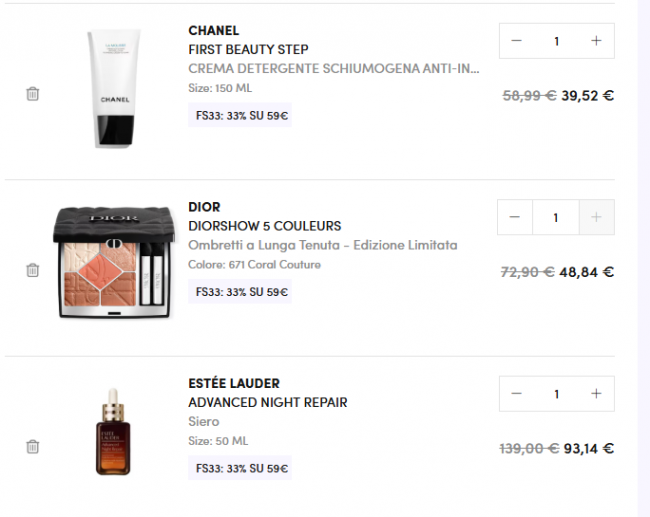Click FS33 promo badge under Estée Lauder
The image size is (650, 517).
pos(240,468)
